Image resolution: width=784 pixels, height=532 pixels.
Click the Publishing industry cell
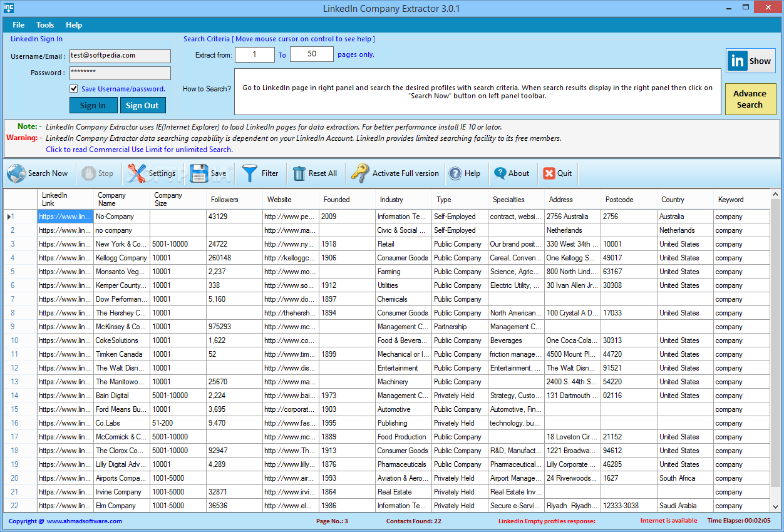403,423
